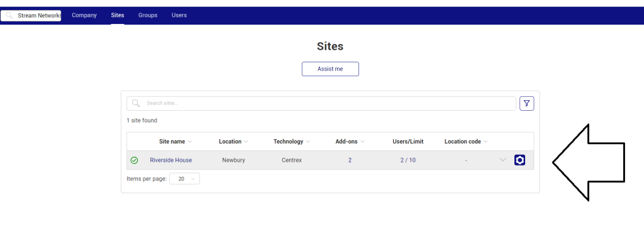Switch to the Groups tab

click(x=148, y=15)
